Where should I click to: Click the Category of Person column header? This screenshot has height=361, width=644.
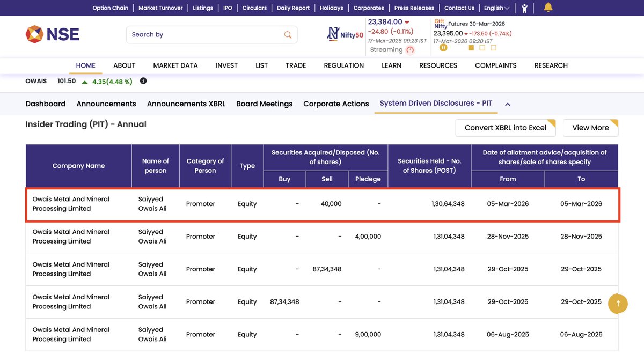tap(205, 166)
